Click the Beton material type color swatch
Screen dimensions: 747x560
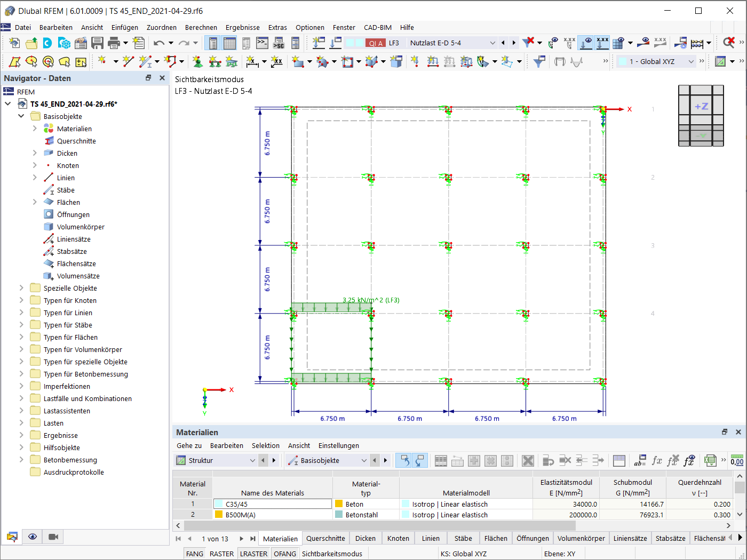pos(339,504)
